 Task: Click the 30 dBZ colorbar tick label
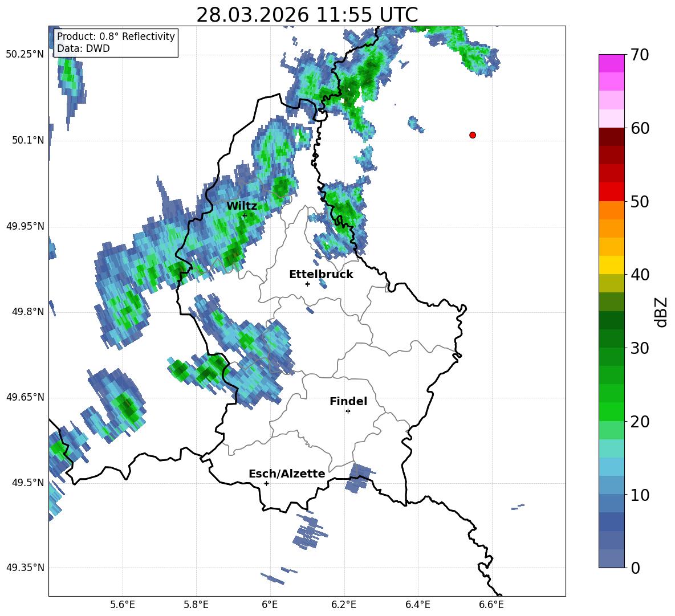pyautogui.click(x=640, y=348)
